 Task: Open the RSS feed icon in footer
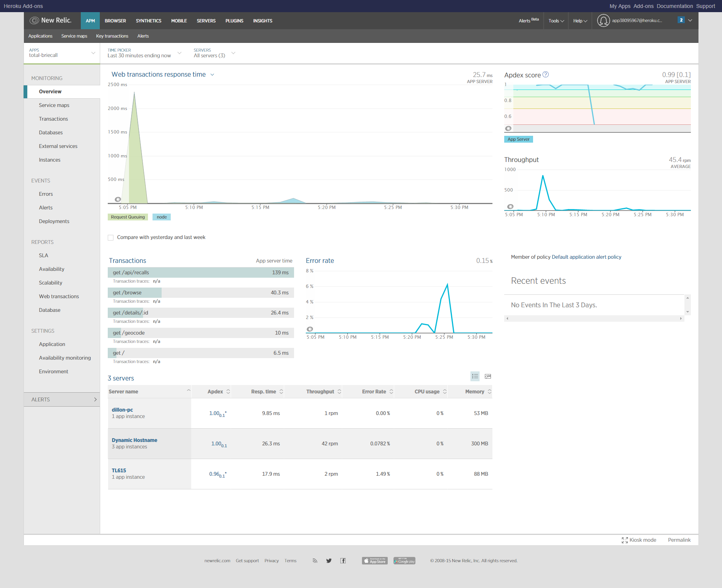tap(315, 561)
